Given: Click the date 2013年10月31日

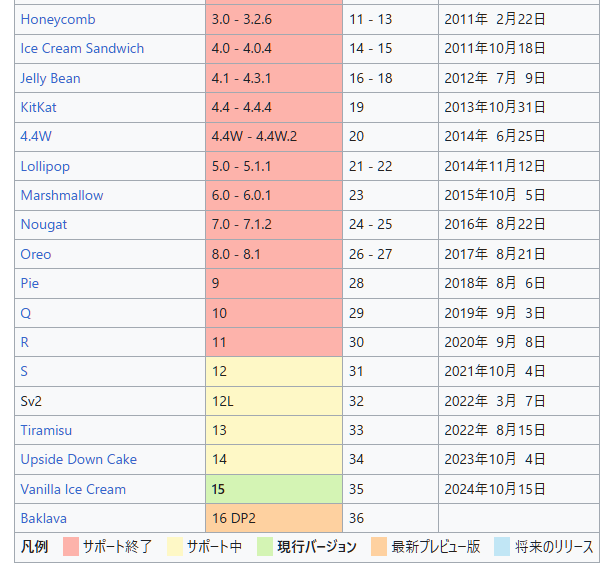Looking at the screenshot, I should click(x=495, y=107).
